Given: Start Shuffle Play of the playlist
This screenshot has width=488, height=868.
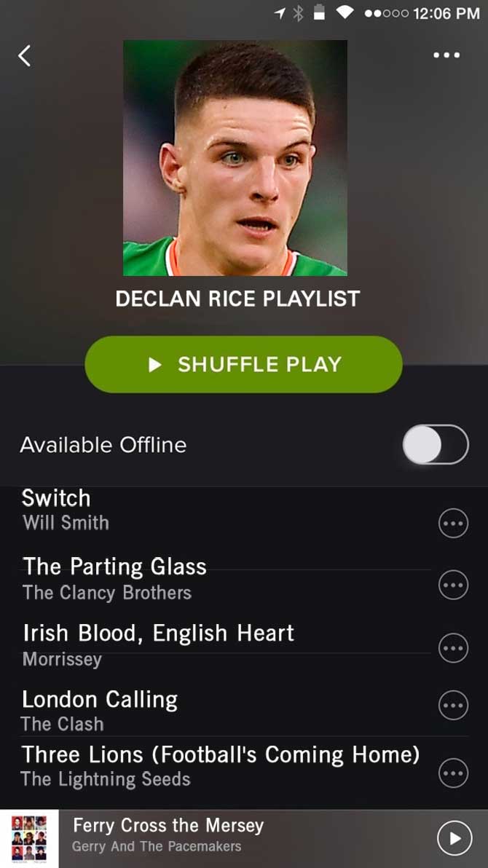Looking at the screenshot, I should click(x=244, y=364).
